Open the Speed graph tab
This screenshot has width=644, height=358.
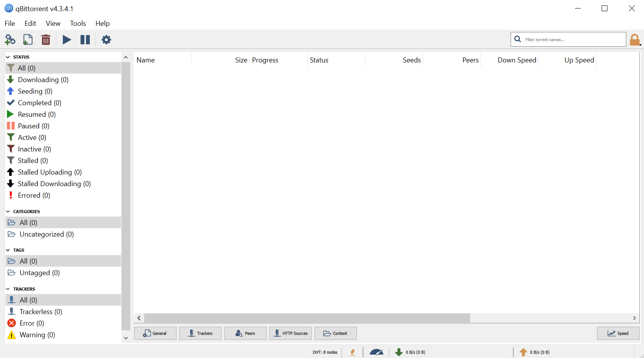click(x=618, y=333)
